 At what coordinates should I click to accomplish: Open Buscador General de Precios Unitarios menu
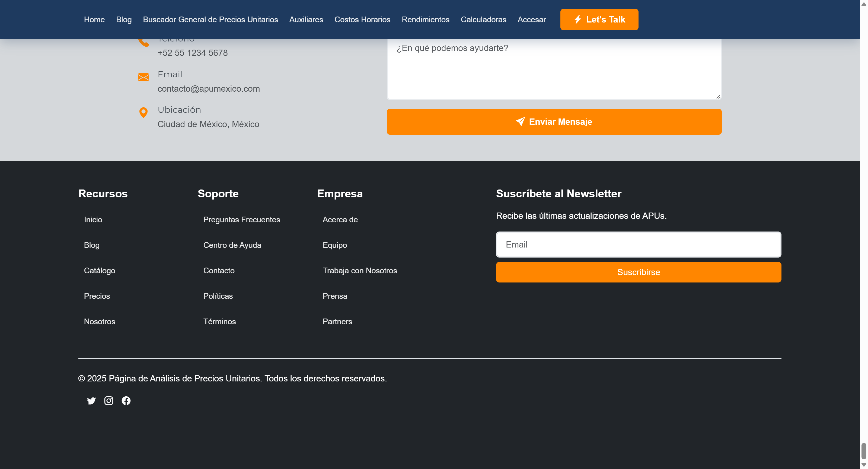(210, 20)
